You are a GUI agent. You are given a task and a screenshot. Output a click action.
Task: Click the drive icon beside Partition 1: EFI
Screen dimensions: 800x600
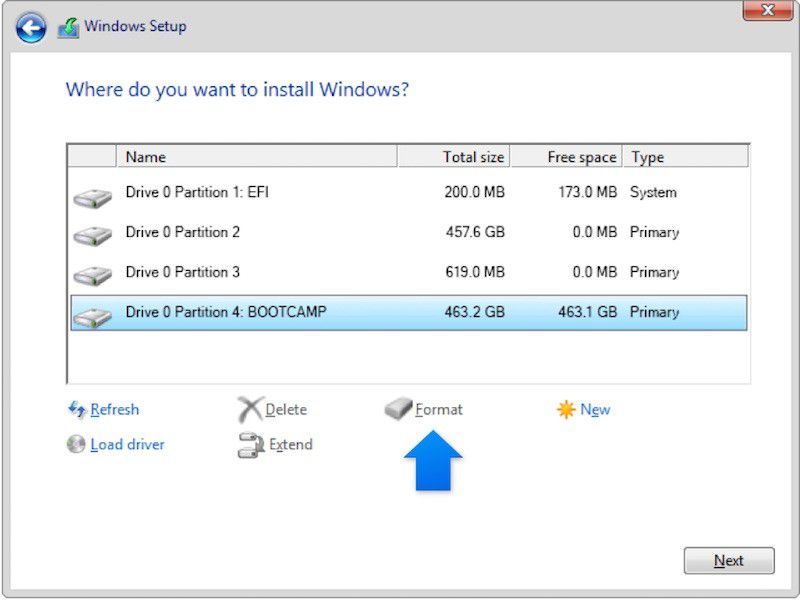tap(91, 192)
